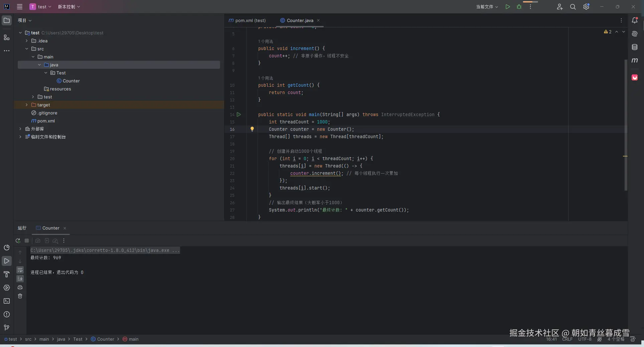Open the 当前文件 run configuration dropdown
Image resolution: width=644 pixels, height=347 pixels.
(487, 7)
